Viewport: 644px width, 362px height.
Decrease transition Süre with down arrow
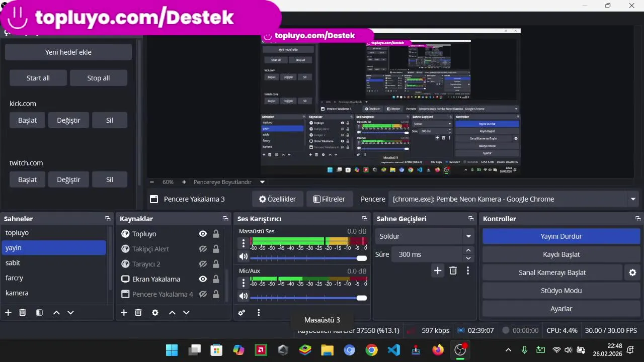click(468, 258)
